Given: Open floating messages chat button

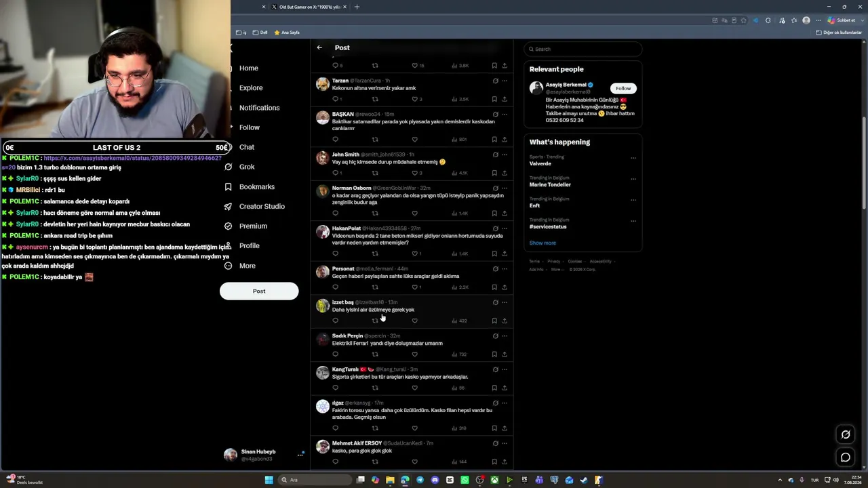Looking at the screenshot, I should pyautogui.click(x=846, y=457).
